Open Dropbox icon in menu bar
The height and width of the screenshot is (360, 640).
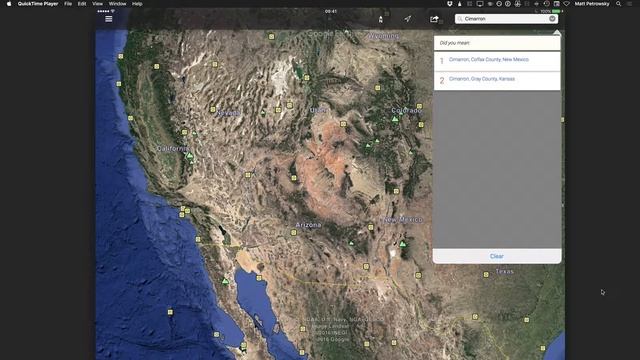click(450, 4)
